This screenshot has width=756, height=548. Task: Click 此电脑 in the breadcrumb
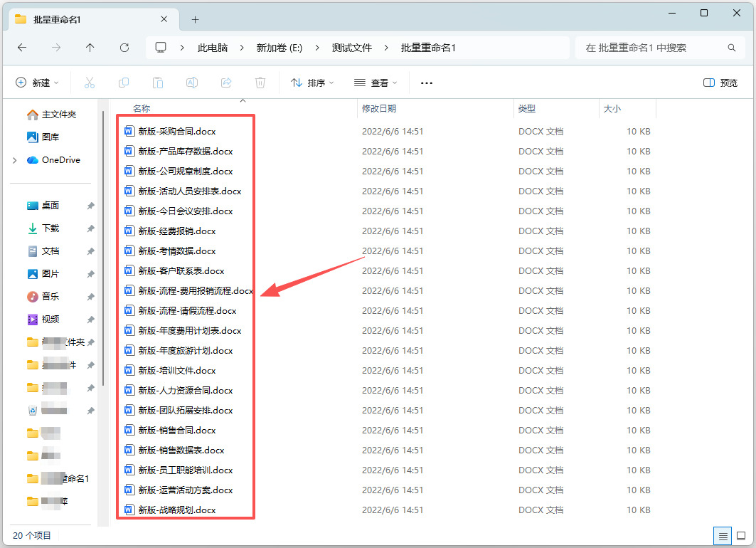[213, 48]
